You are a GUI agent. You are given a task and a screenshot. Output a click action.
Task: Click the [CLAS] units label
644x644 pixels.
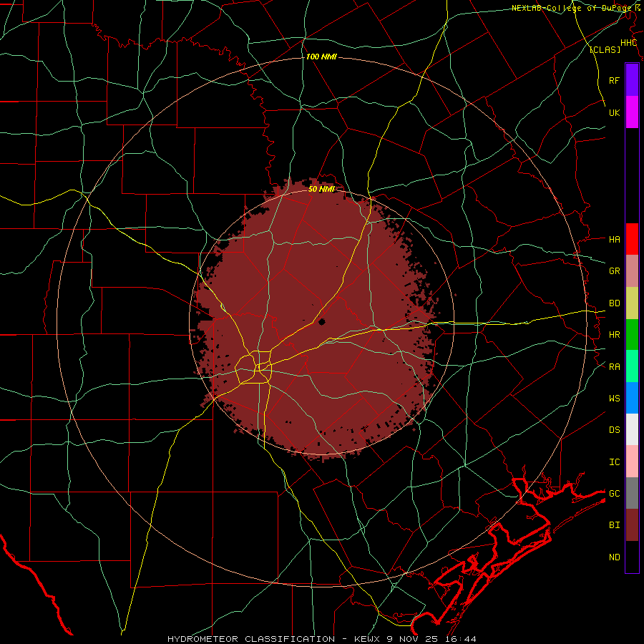[605, 49]
